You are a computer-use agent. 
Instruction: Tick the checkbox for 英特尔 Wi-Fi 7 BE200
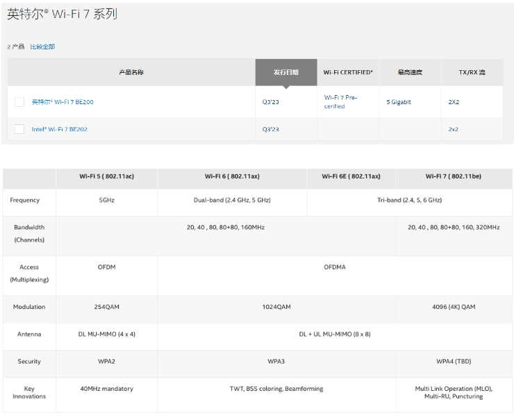pos(19,102)
